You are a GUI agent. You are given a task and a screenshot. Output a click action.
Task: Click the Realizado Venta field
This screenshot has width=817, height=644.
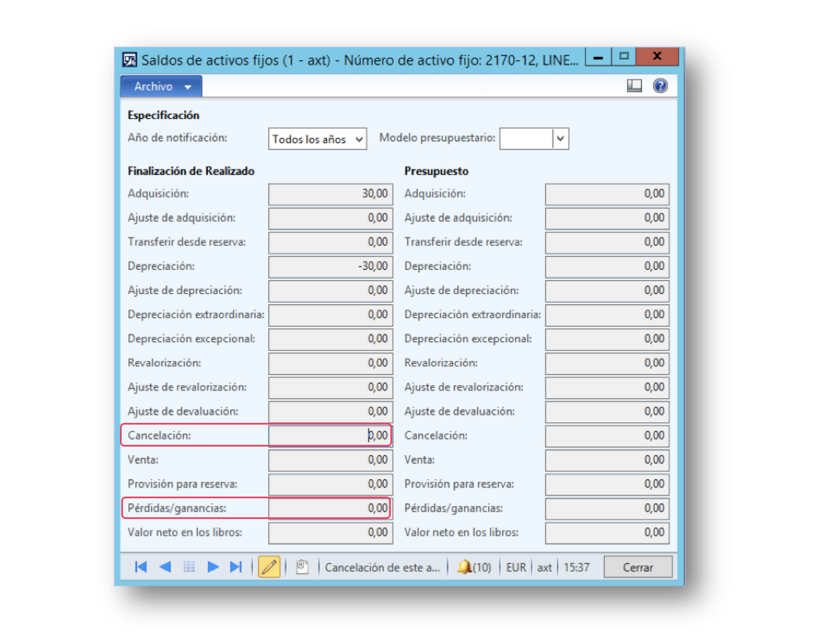point(330,460)
